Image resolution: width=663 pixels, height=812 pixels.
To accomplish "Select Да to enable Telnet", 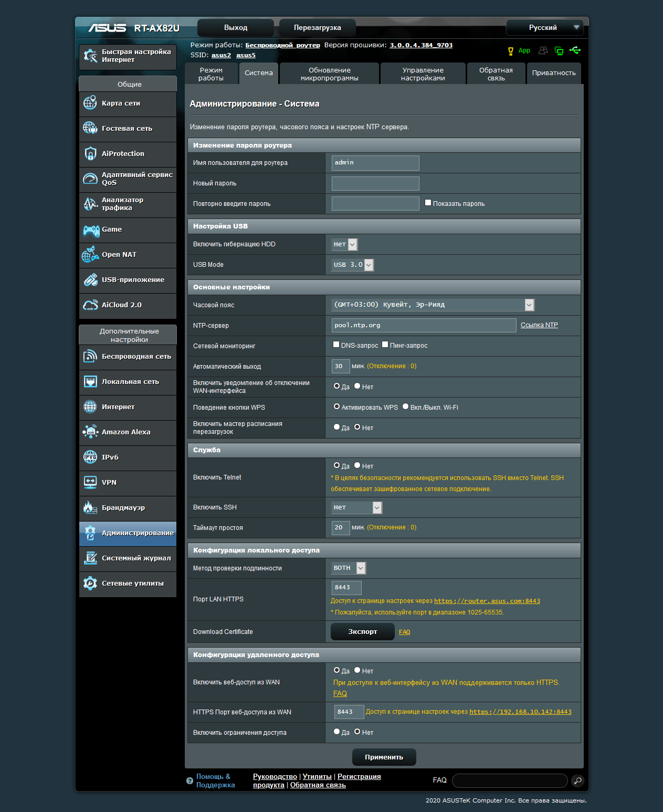I will [336, 465].
